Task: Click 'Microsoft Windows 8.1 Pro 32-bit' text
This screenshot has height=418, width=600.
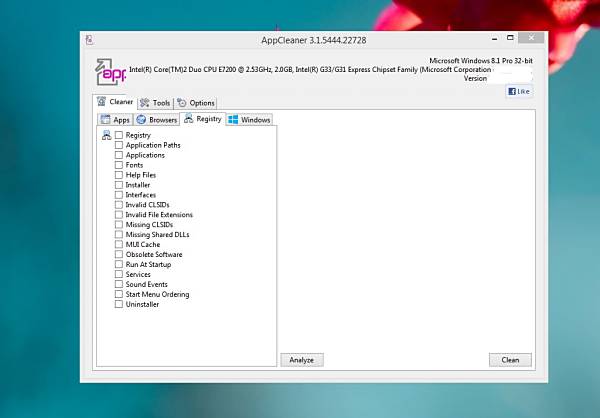Action: [481, 60]
